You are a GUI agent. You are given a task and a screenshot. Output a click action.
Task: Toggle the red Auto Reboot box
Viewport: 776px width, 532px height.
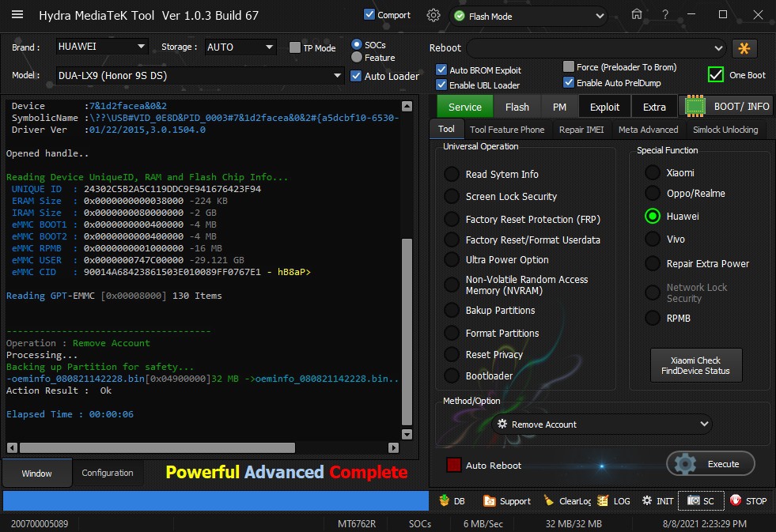[x=453, y=465]
